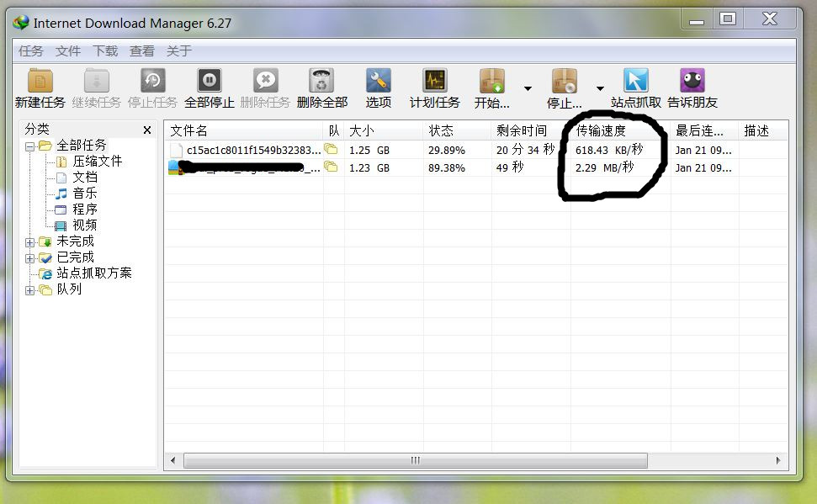
Task: Select 程序 category
Action: pos(85,210)
